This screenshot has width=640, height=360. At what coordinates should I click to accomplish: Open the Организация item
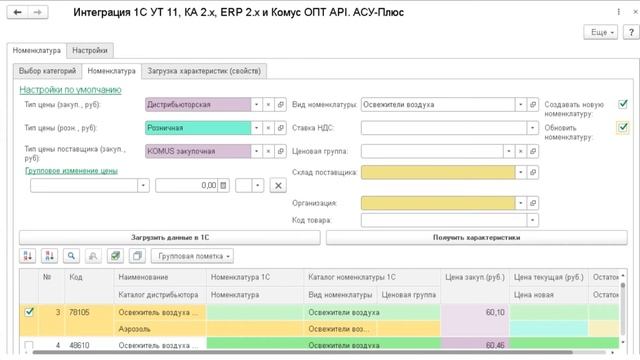pos(533,203)
